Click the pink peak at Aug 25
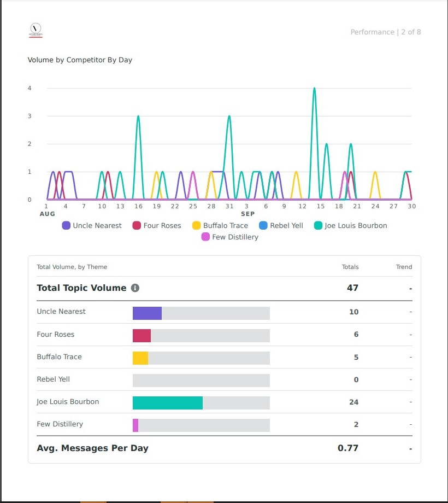Image resolution: width=448 pixels, height=503 pixels. [193, 173]
